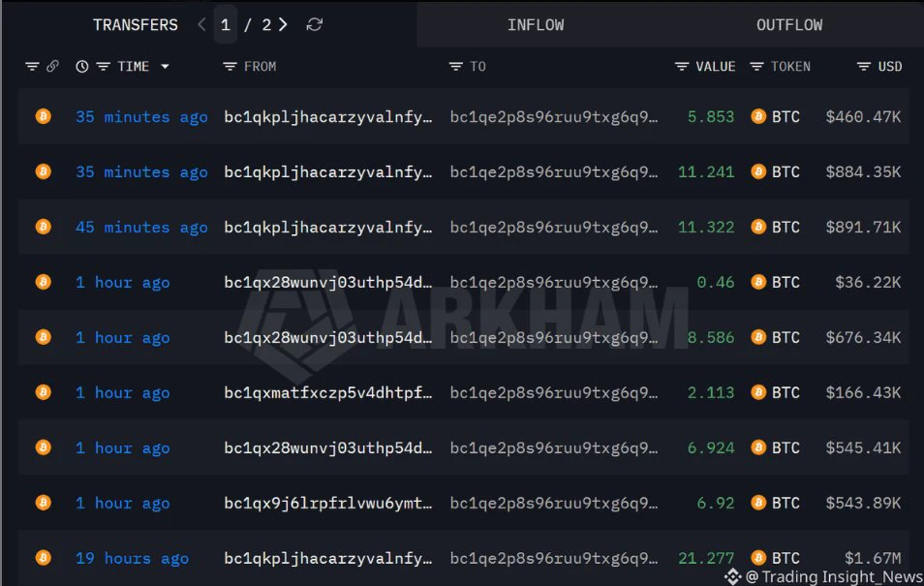Open the 19 hours ago transaction link
The width and height of the screenshot is (924, 586).
[132, 558]
